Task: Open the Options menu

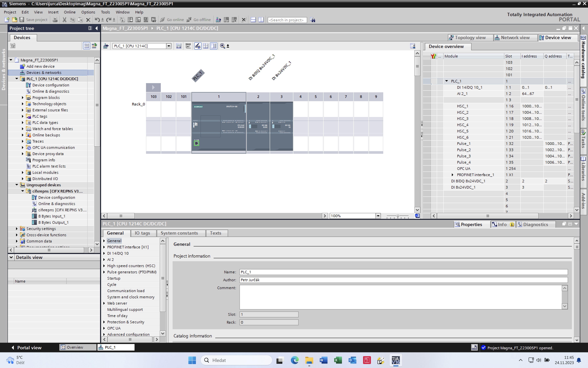Action: pyautogui.click(x=88, y=12)
